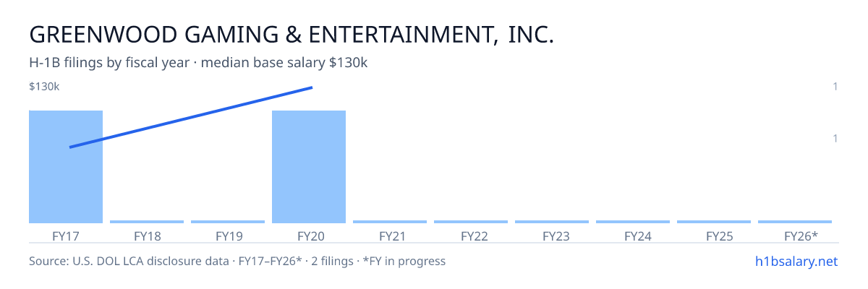Click the FY20 filings bar
This screenshot has width=868, height=289.
(309, 167)
